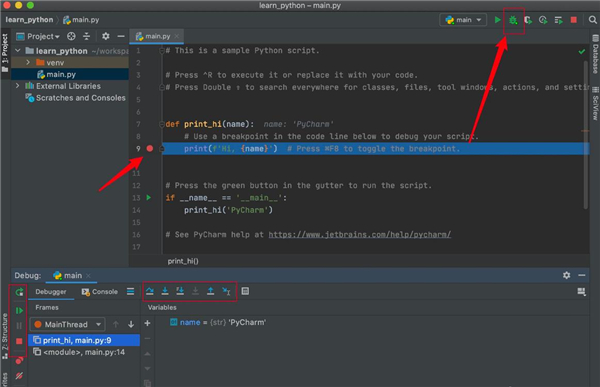Click the editor vertical scrollbar

point(585,134)
